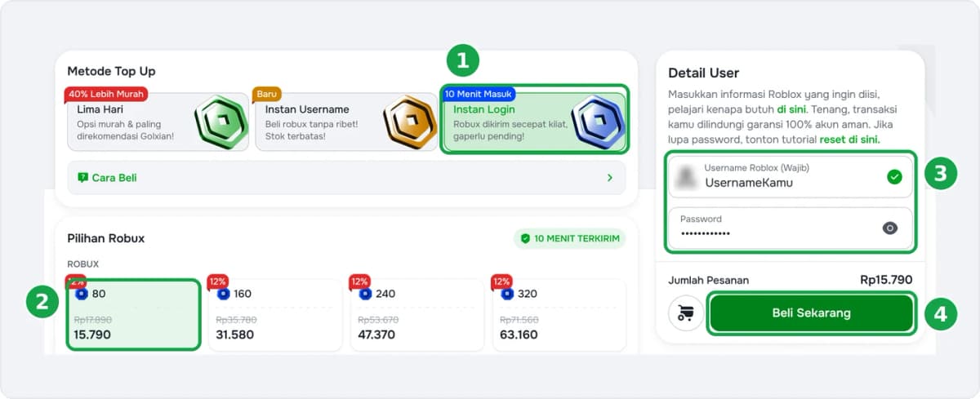Image resolution: width=980 pixels, height=399 pixels.
Task: Add order to cart icon
Action: coord(686,313)
